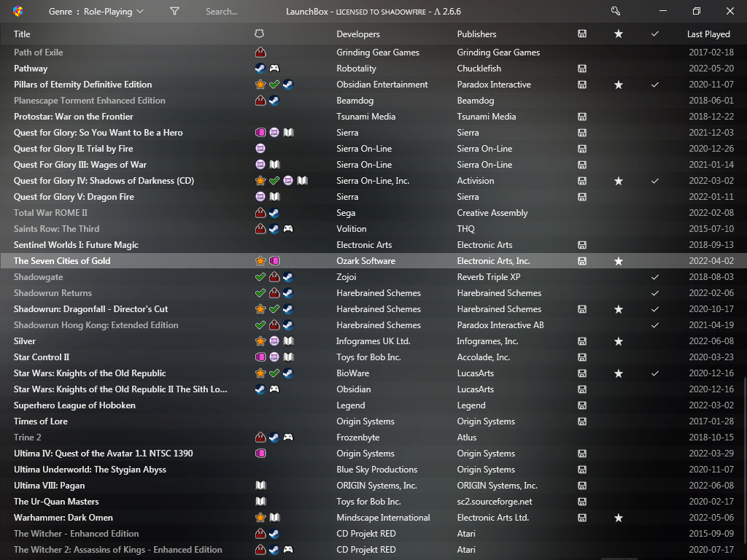Click the key tools icon in title bar
747x560 pixels.
point(616,11)
